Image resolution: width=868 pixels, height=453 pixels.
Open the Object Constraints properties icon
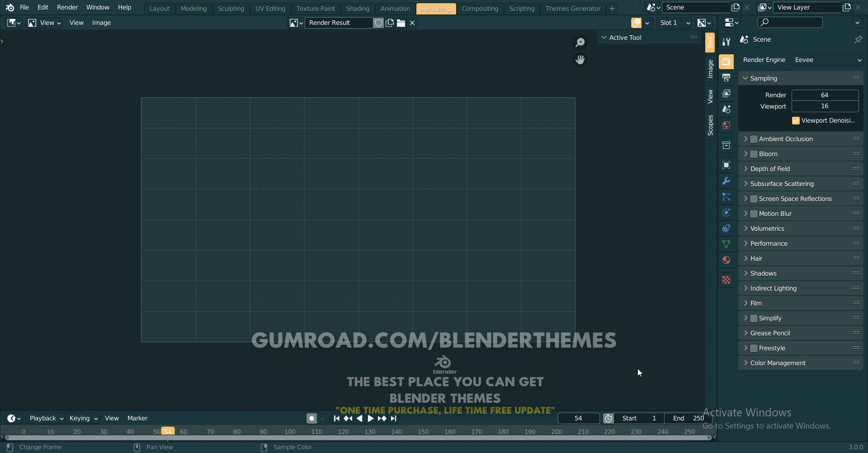[x=726, y=228]
